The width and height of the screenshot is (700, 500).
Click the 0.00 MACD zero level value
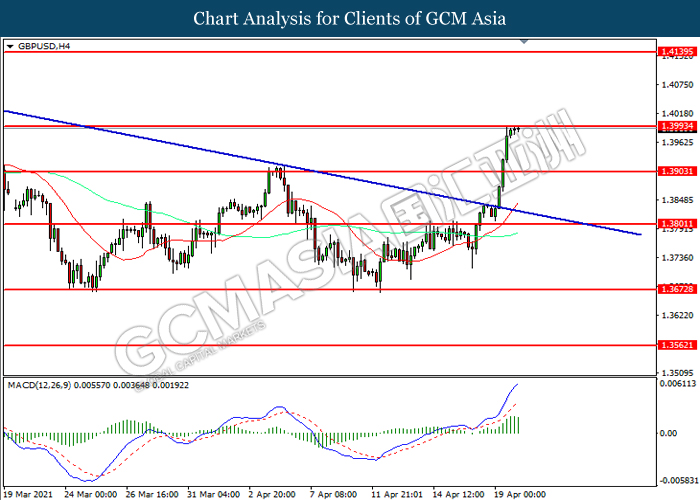668,433
